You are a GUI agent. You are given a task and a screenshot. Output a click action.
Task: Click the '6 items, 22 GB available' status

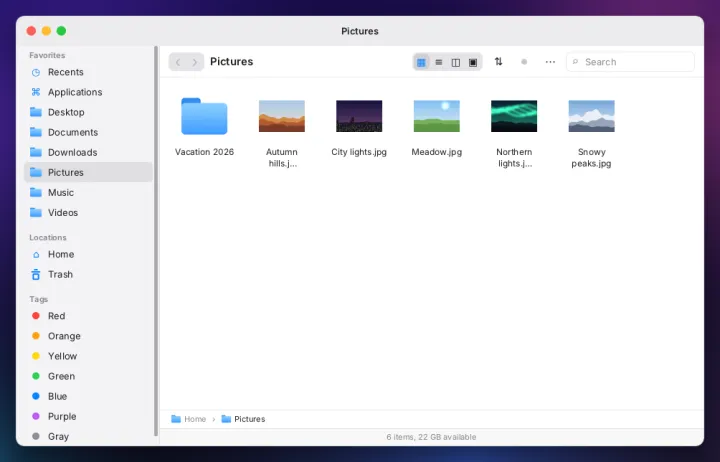431,437
